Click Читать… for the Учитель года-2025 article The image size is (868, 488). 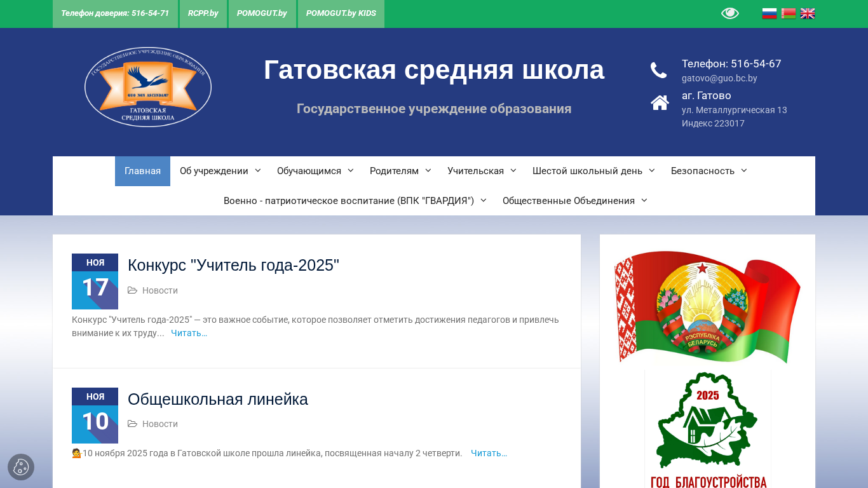click(189, 333)
